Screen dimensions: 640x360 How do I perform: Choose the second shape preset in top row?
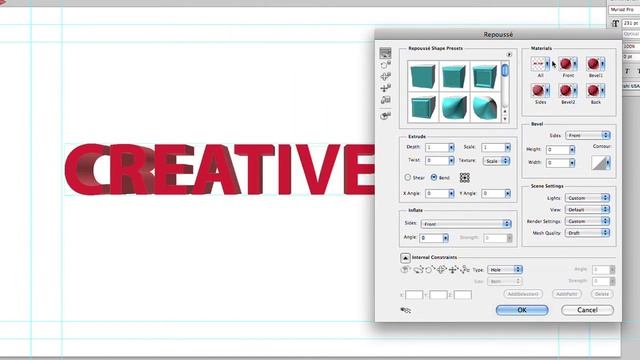coord(454,77)
